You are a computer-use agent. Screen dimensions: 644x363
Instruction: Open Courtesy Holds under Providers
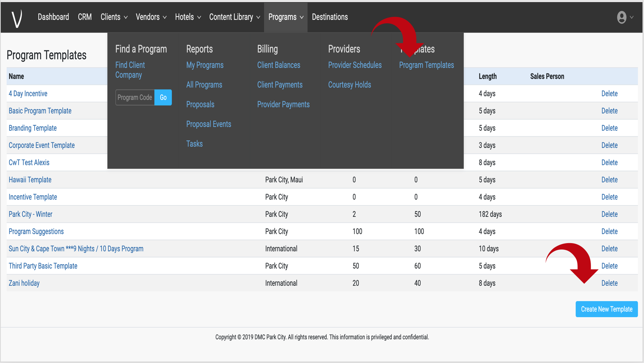click(x=349, y=85)
